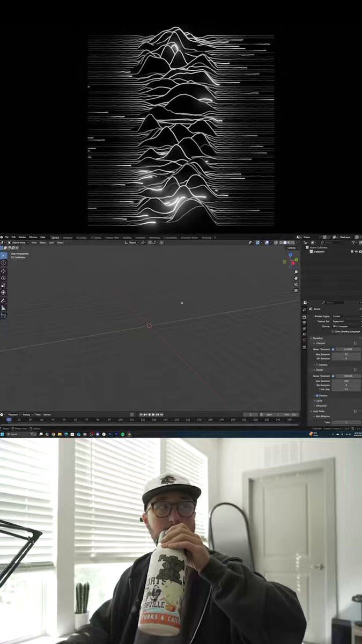This screenshot has width=362, height=644.
Task: Switch perspective/orthographic view with grid icon
Action: tap(296, 290)
